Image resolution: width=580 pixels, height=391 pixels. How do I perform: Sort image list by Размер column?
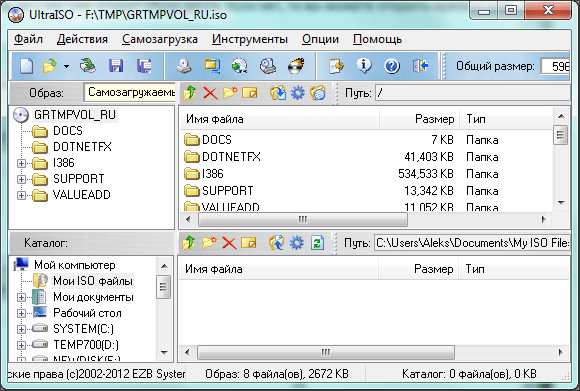pos(419,119)
